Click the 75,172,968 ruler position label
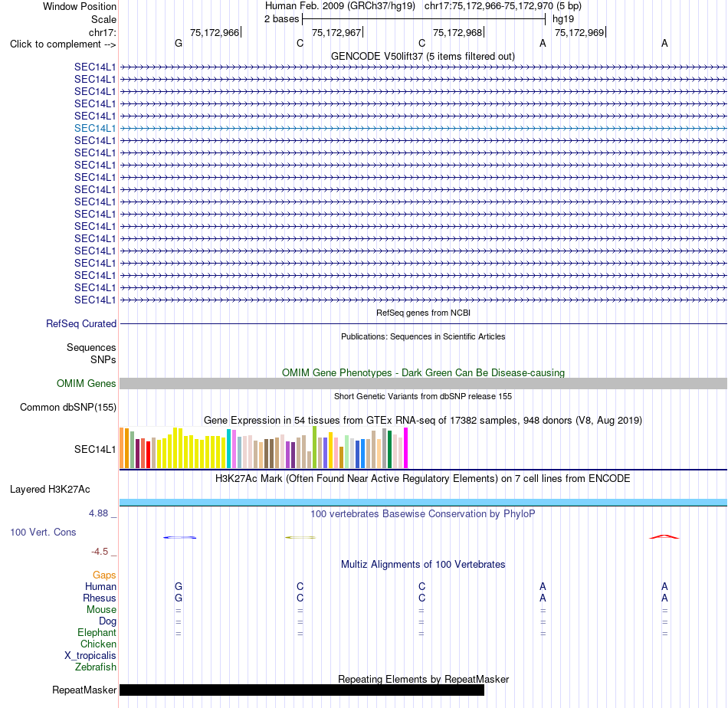 pos(457,32)
